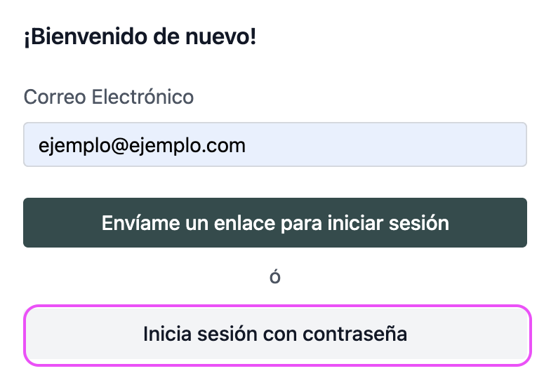Tap the light blue email box
551x392 pixels.
click(x=274, y=145)
